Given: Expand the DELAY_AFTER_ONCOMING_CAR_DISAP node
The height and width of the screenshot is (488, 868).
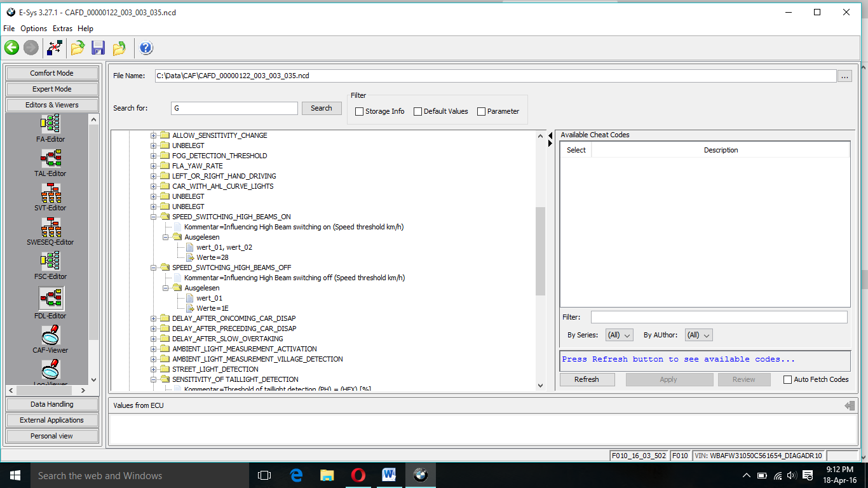Looking at the screenshot, I should tap(153, 318).
